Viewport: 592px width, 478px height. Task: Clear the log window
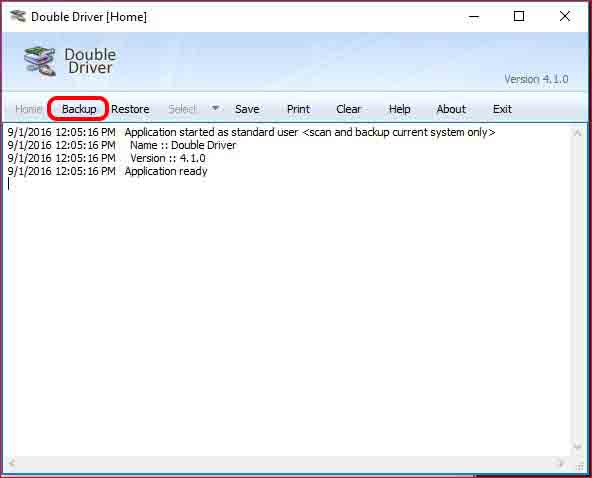click(x=348, y=109)
